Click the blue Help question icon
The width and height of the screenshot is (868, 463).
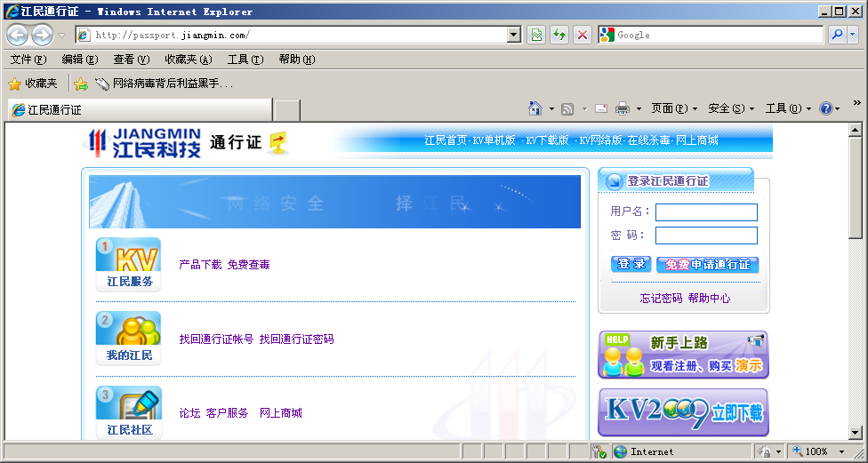[x=826, y=108]
